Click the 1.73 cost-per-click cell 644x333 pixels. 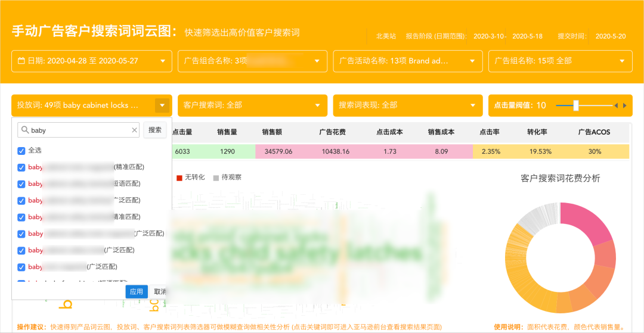coord(390,151)
